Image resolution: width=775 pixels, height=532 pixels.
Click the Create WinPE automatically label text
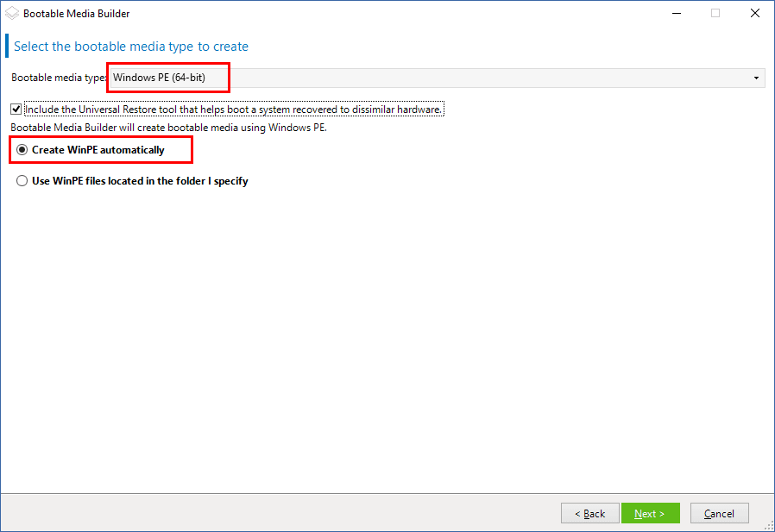[x=98, y=150]
